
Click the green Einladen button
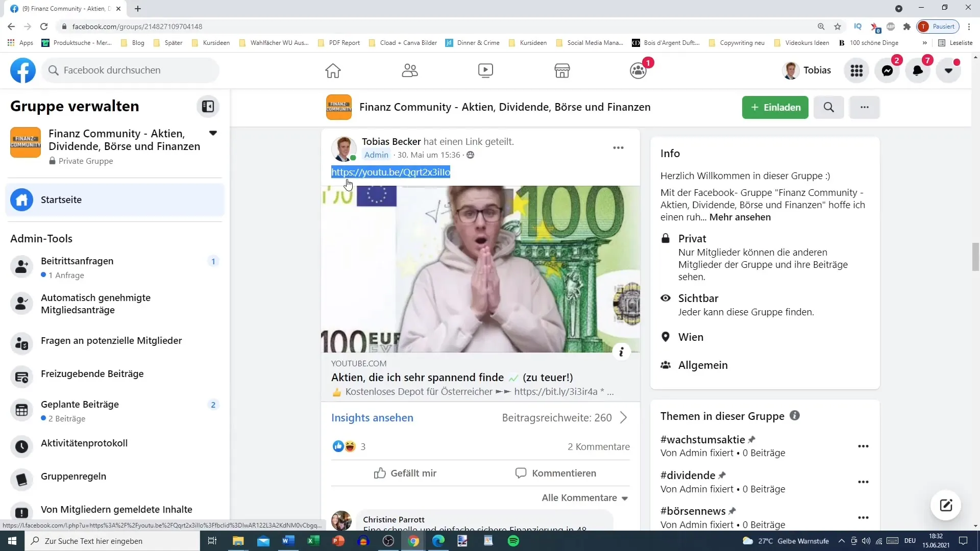click(775, 107)
